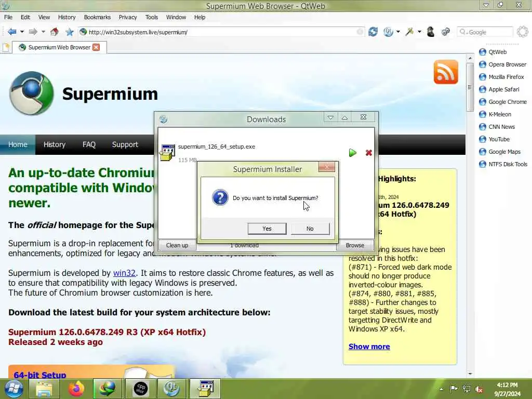This screenshot has height=399, width=532.
Task: Open the 64-bit Setup link
Action: pos(39,375)
